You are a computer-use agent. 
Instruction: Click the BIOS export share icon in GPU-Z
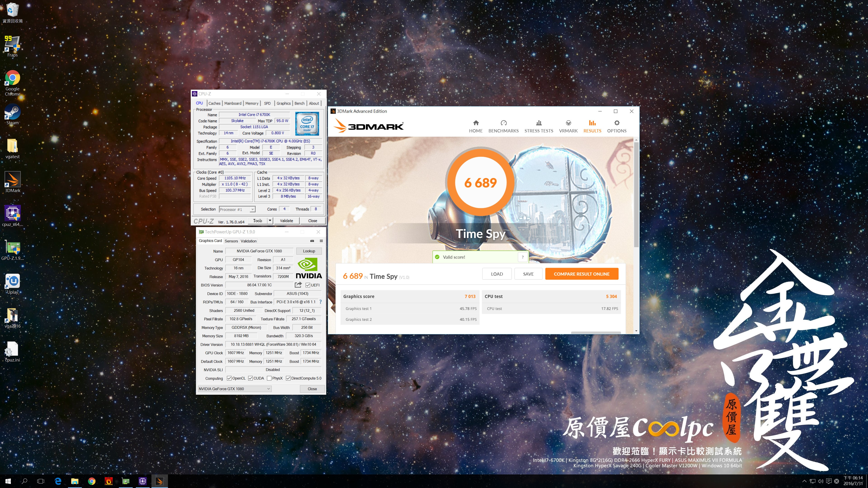tap(298, 285)
